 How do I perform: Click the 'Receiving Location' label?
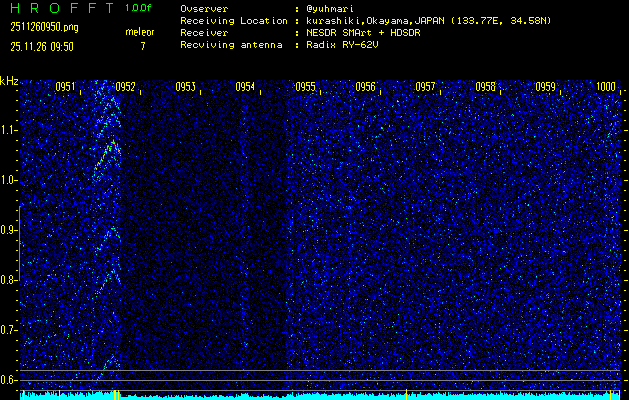tap(234, 21)
